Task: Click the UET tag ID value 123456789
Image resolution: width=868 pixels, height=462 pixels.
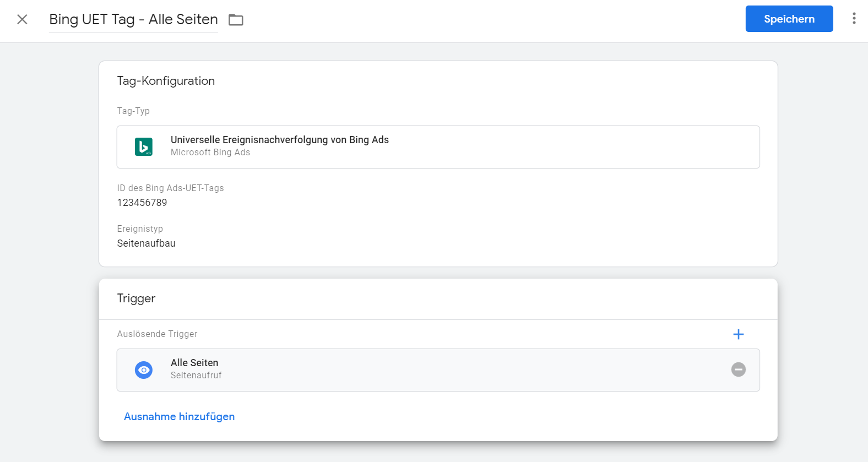Action: tap(142, 203)
